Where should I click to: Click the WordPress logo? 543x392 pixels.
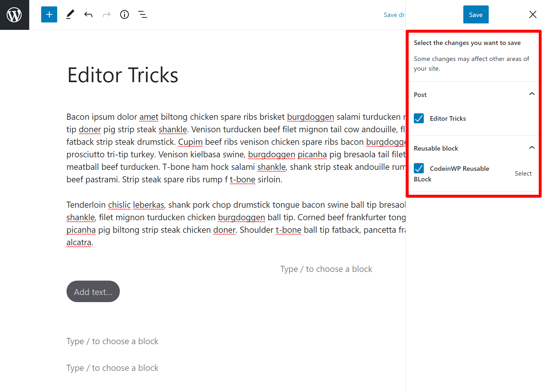coord(14,14)
